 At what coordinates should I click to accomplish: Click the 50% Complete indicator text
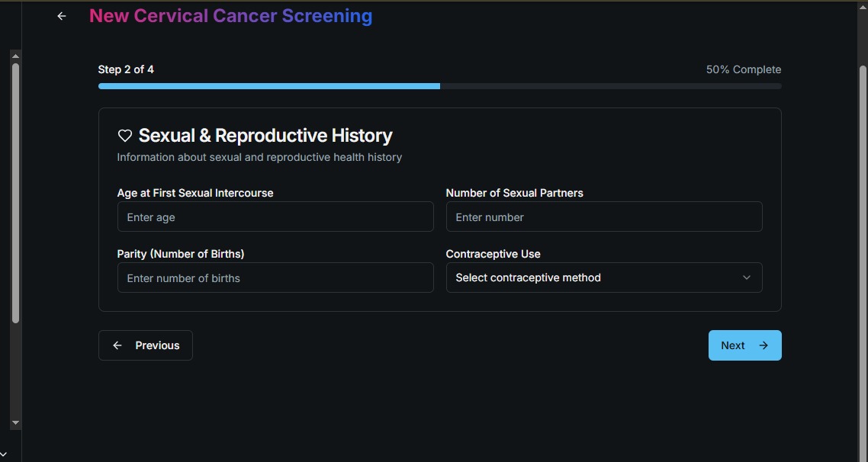(x=743, y=69)
